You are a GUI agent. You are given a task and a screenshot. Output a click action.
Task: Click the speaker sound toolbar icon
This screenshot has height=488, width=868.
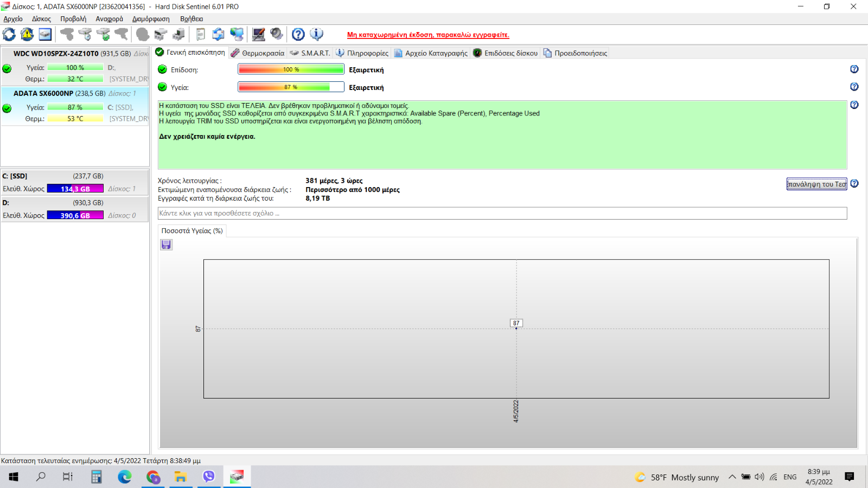point(277,35)
